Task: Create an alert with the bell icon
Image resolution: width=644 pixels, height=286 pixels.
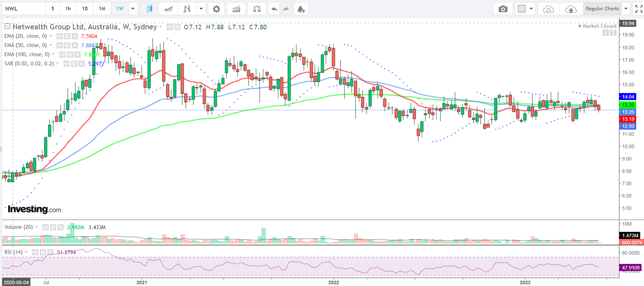Action: tap(301, 9)
